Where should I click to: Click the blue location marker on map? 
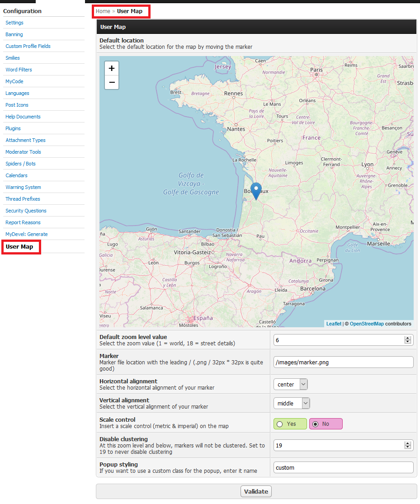click(256, 191)
